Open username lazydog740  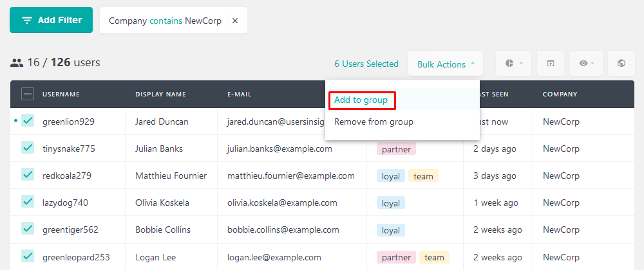[x=65, y=203]
